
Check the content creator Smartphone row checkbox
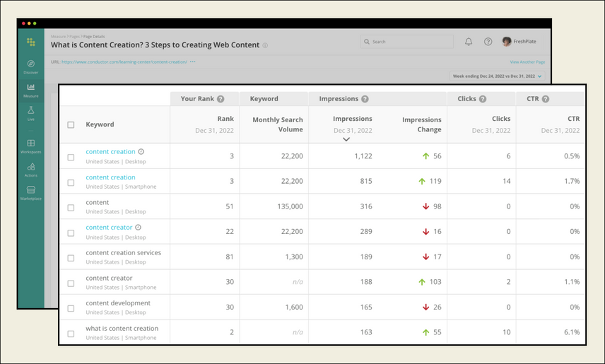tap(71, 283)
